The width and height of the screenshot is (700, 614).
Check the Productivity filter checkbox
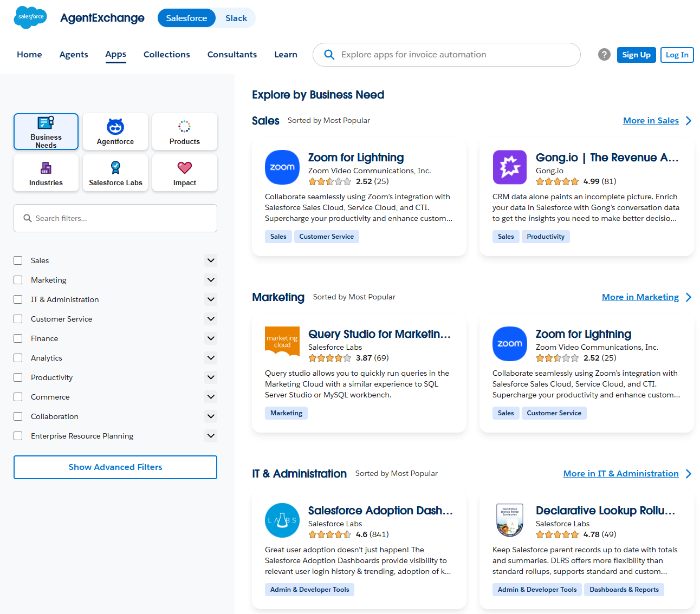point(18,377)
